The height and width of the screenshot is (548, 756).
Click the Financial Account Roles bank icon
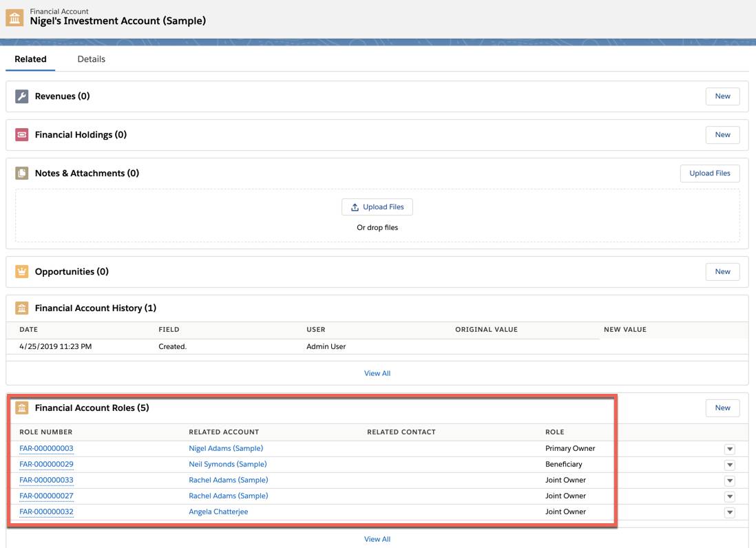point(22,408)
